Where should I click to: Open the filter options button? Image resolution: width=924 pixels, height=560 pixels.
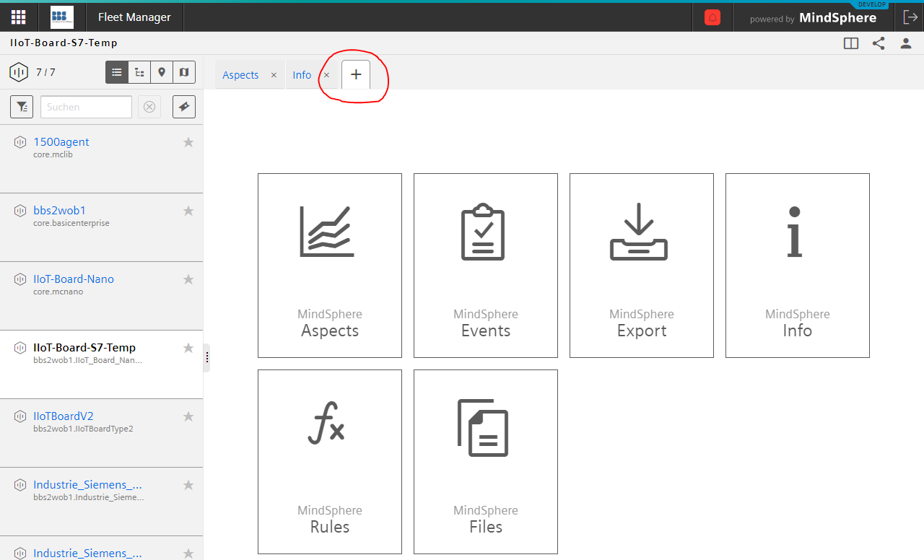tap(22, 107)
